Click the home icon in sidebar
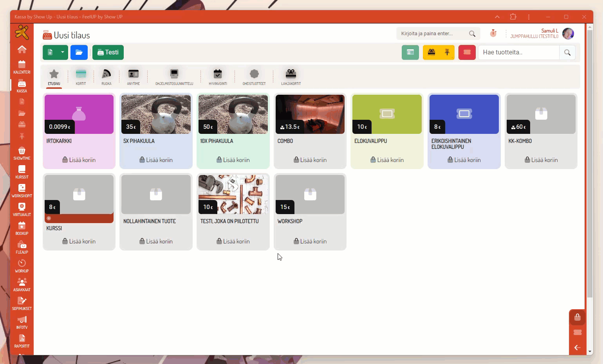The height and width of the screenshot is (364, 603). 22,49
